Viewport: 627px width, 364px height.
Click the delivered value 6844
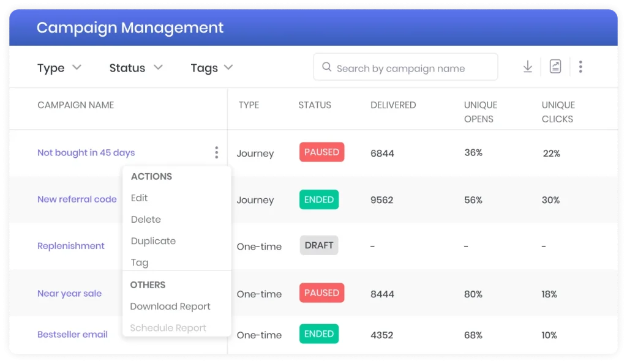(382, 154)
